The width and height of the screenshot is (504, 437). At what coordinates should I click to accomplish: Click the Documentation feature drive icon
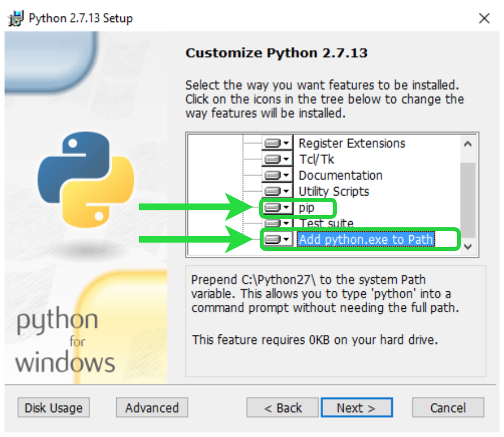pos(273,175)
